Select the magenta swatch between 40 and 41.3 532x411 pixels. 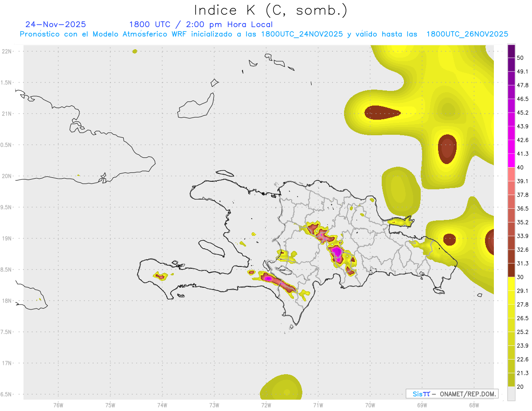click(x=511, y=160)
